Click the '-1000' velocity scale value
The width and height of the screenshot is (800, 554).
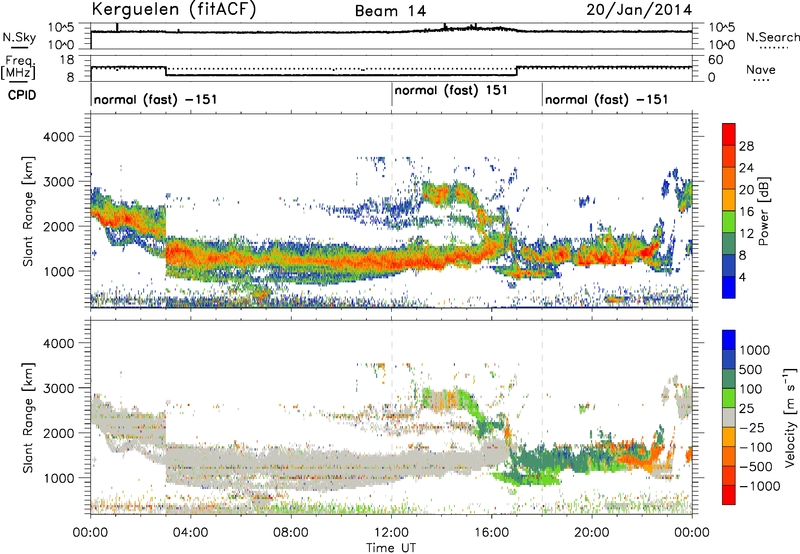759,486
